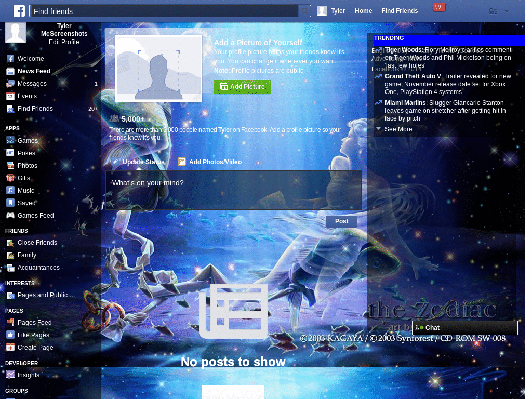Click the search magnifier button
The height and width of the screenshot is (399, 532).
click(x=304, y=11)
